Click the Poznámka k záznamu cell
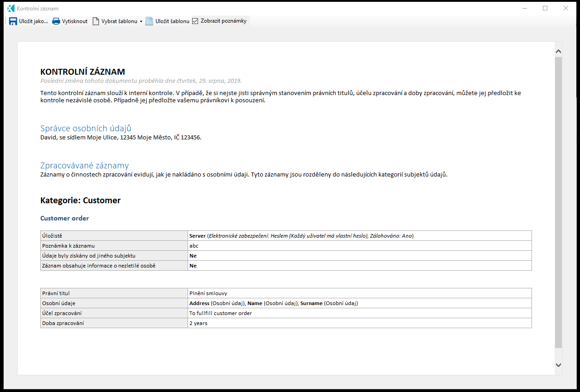 pyautogui.click(x=114, y=246)
